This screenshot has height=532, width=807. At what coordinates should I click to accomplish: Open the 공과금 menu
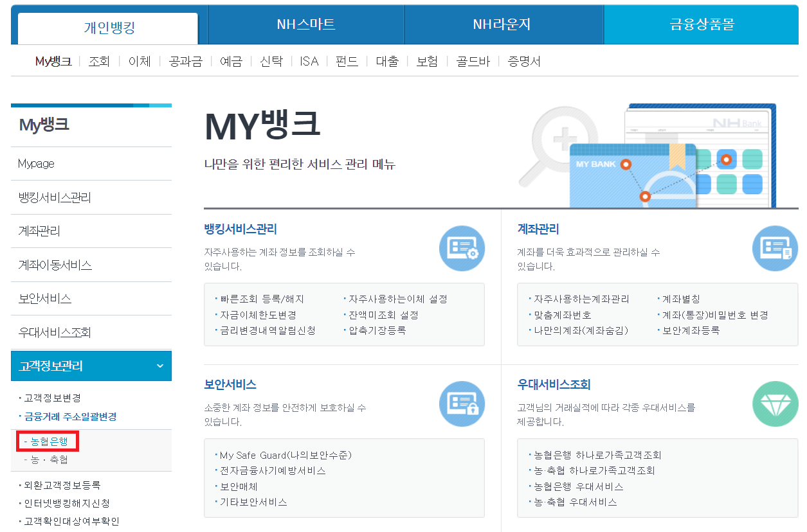[185, 62]
